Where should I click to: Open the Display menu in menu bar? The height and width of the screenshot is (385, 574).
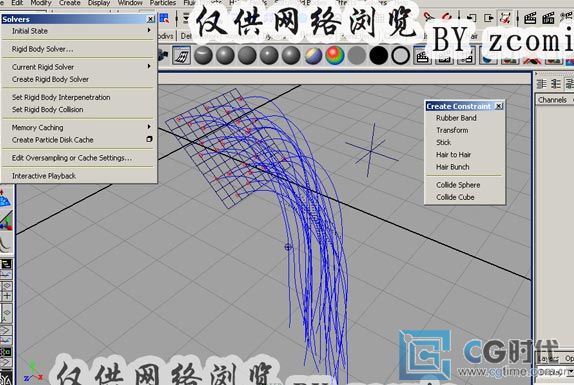tap(99, 3)
